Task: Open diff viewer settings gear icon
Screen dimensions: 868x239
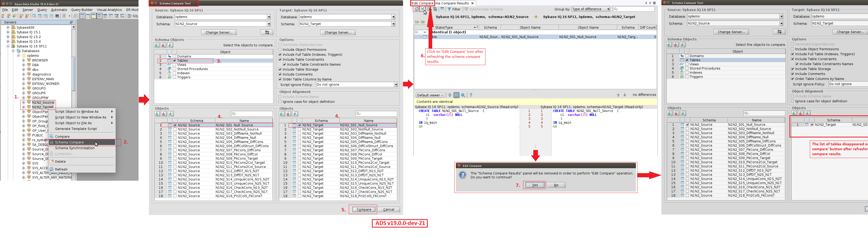Action: [x=463, y=95]
